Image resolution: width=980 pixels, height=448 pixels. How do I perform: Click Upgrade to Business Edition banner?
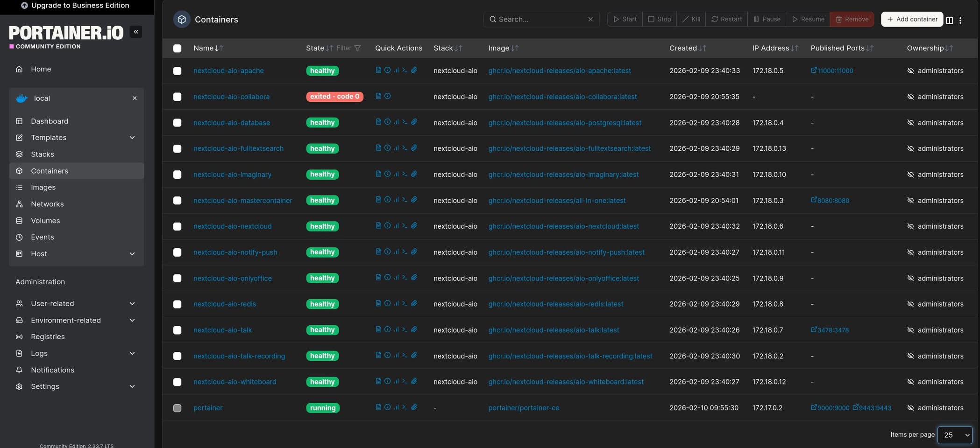tap(75, 6)
